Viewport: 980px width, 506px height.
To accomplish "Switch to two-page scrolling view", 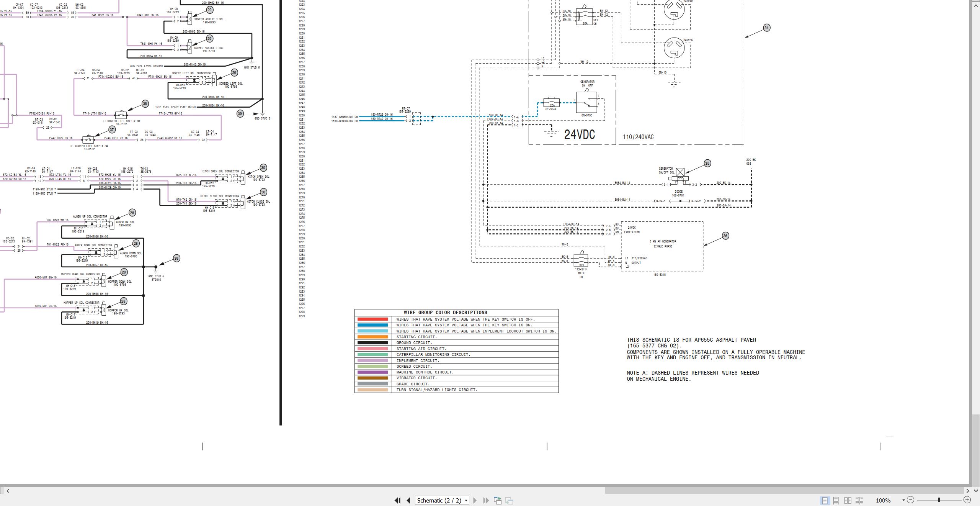I will tap(859, 500).
